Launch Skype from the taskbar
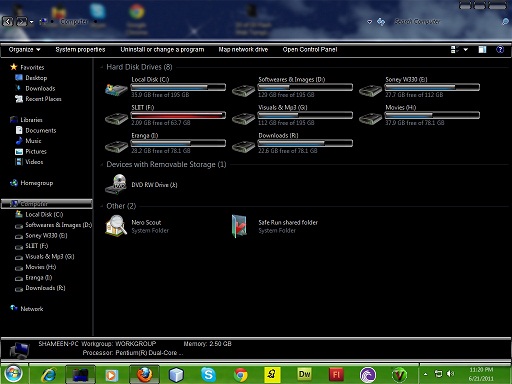Viewport: 512px width, 384px height. pos(208,374)
